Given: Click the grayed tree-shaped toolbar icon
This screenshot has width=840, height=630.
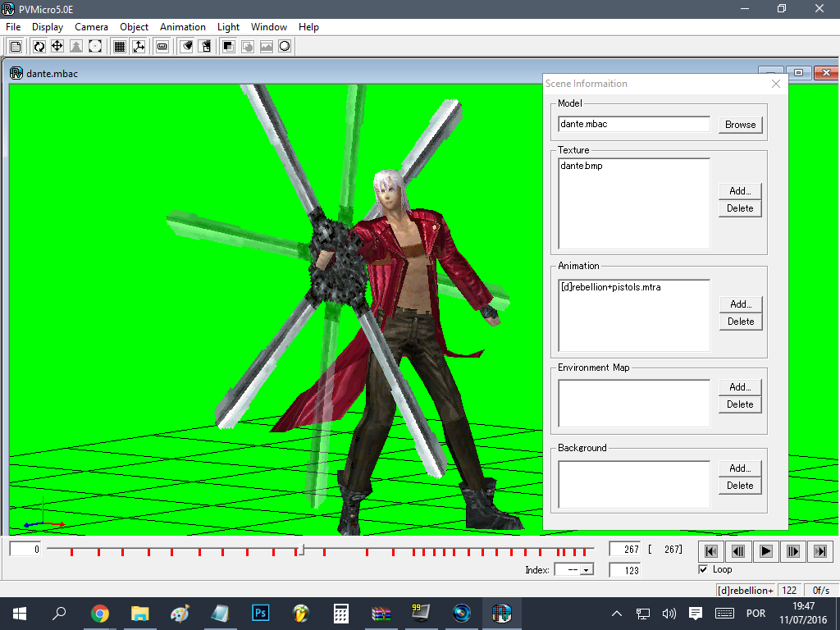Looking at the screenshot, I should (76, 47).
